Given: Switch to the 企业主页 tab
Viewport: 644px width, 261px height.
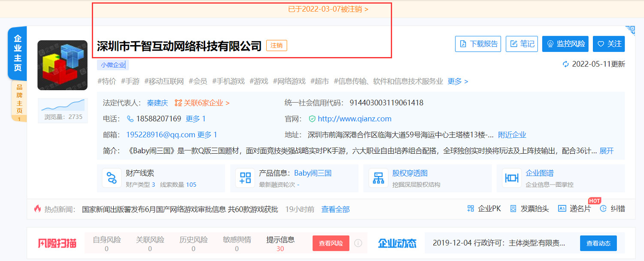Looking at the screenshot, I should [16, 53].
